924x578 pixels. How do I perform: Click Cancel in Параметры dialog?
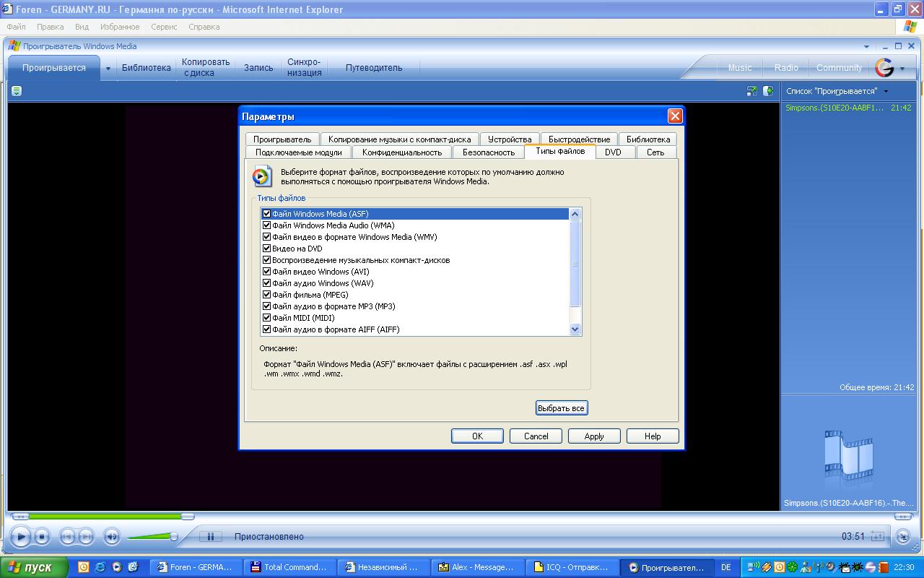[x=536, y=436]
